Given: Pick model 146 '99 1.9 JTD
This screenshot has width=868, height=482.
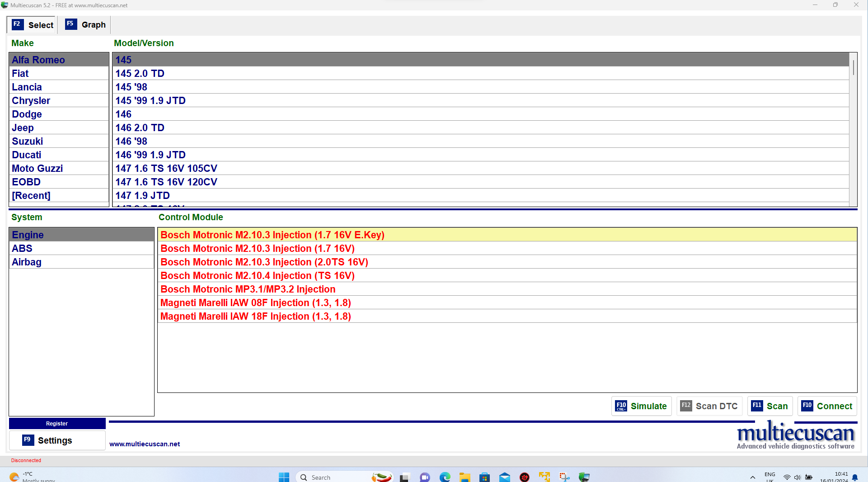Looking at the screenshot, I should point(481,155).
